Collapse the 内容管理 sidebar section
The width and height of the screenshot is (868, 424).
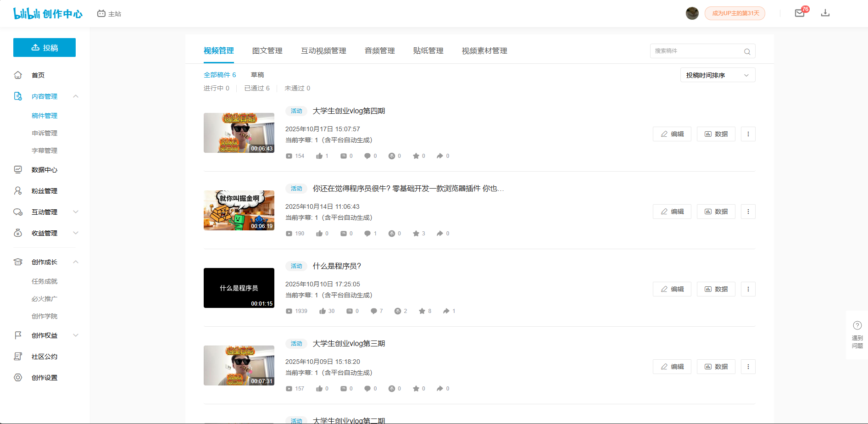coord(76,96)
